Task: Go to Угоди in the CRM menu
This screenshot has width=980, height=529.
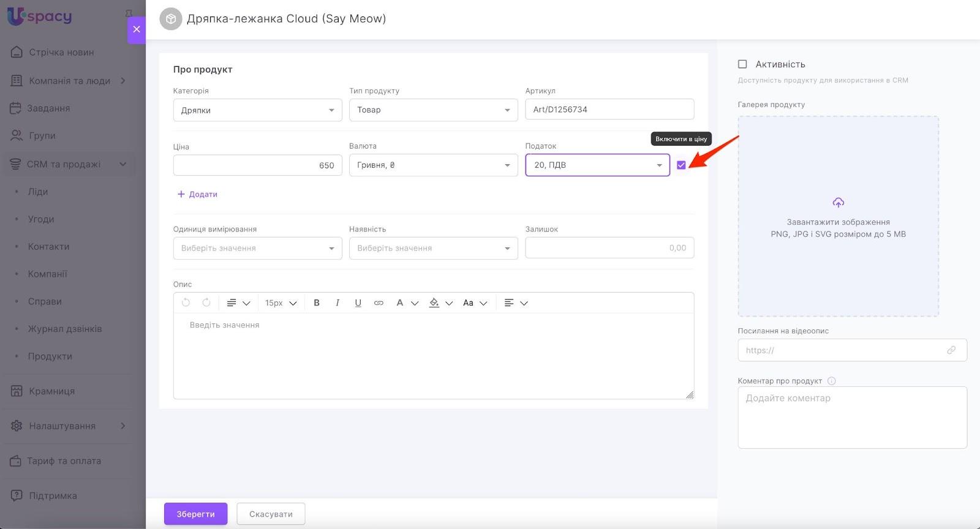Action: click(41, 219)
